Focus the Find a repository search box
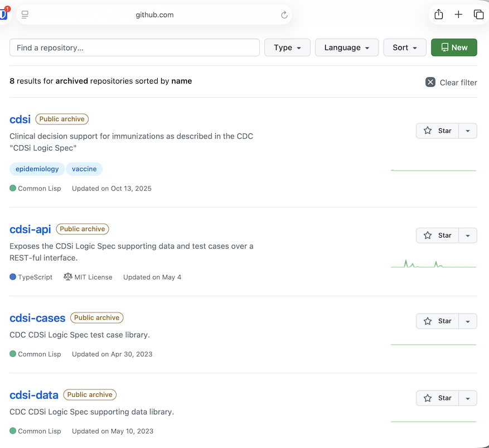 pyautogui.click(x=134, y=47)
